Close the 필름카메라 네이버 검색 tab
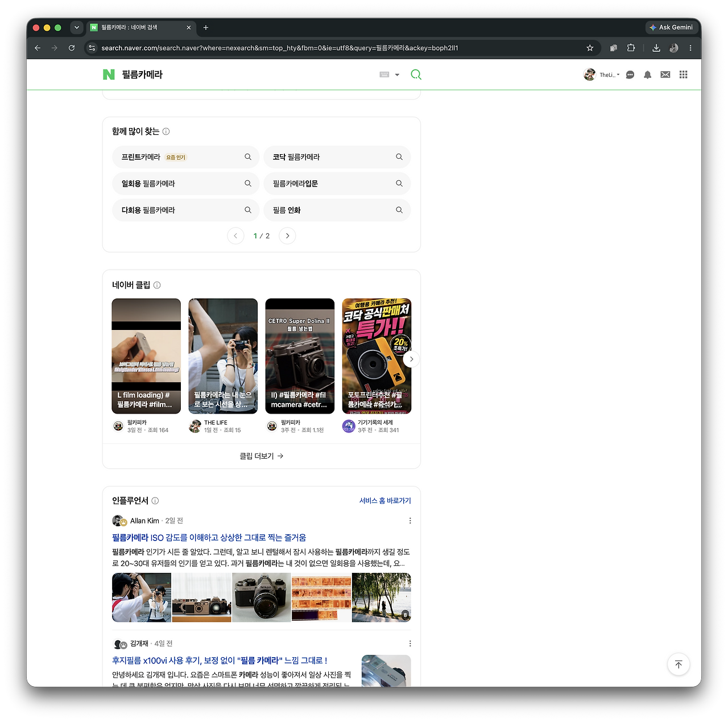This screenshot has height=722, width=728. click(189, 27)
